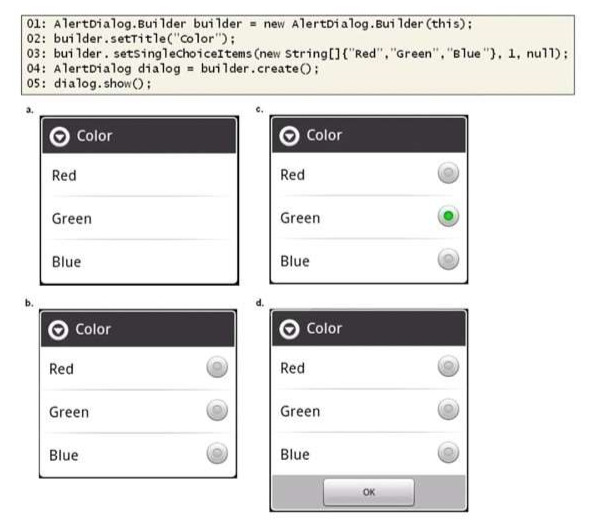The width and height of the screenshot is (591, 522).
Task: Click the OK button in dialog d
Action: tap(369, 492)
